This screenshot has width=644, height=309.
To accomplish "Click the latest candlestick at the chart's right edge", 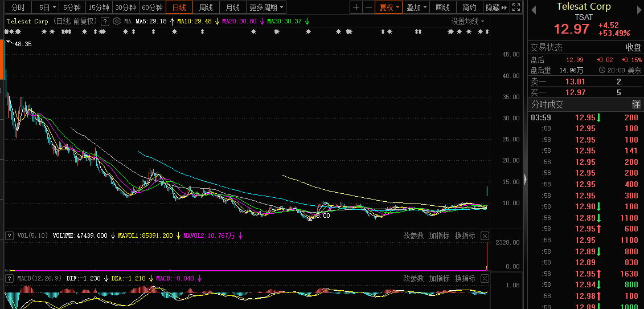I will tap(487, 192).
